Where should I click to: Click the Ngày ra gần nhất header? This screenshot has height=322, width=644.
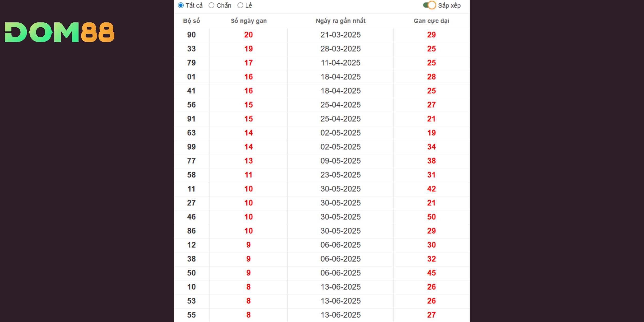point(341,21)
